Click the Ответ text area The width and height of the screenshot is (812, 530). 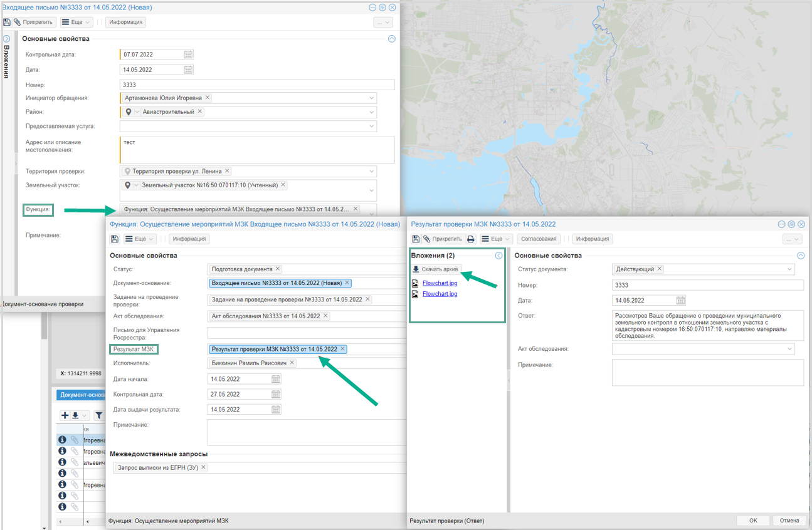point(708,325)
